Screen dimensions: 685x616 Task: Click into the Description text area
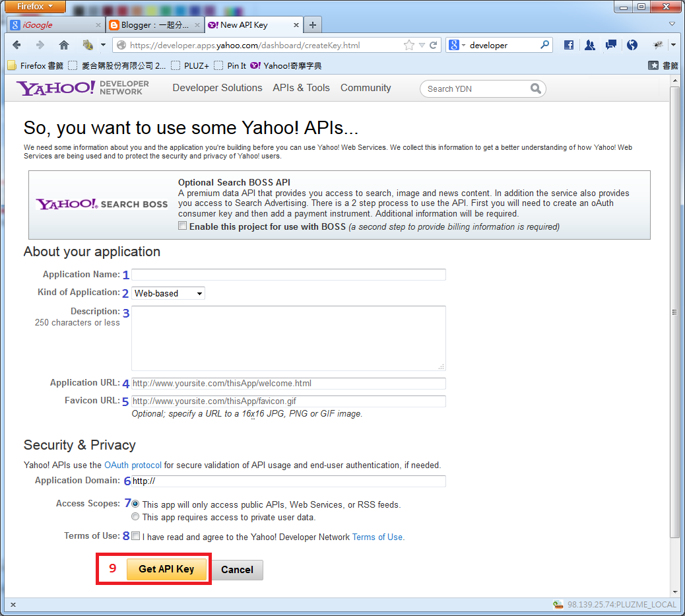(288, 339)
